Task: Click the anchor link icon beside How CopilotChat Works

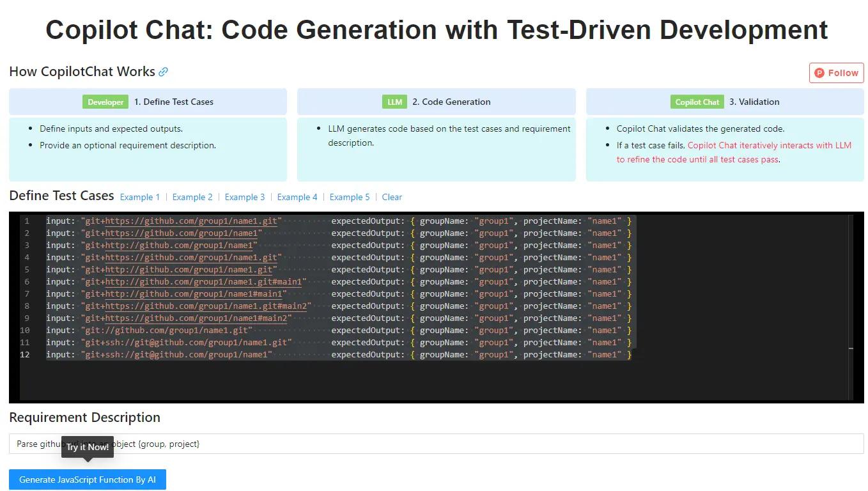Action: pyautogui.click(x=164, y=72)
